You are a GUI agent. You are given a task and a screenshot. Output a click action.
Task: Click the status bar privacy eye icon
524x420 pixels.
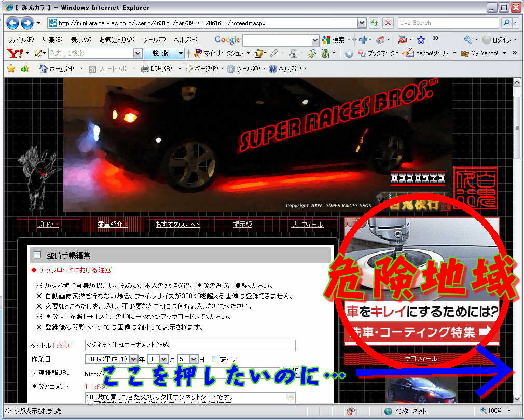[351, 411]
